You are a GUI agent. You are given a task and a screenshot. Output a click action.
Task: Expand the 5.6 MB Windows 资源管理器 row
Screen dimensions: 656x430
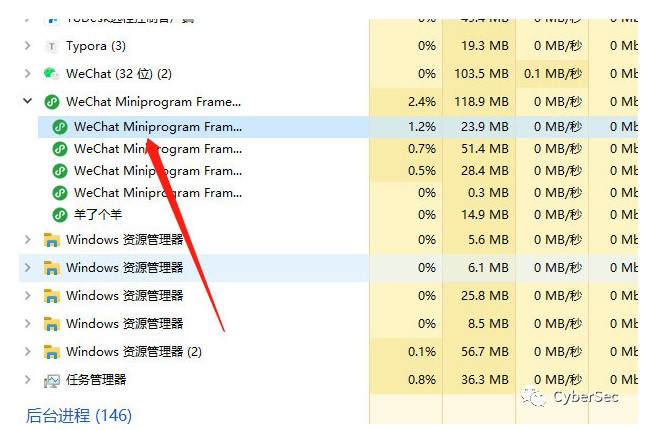pyautogui.click(x=28, y=240)
